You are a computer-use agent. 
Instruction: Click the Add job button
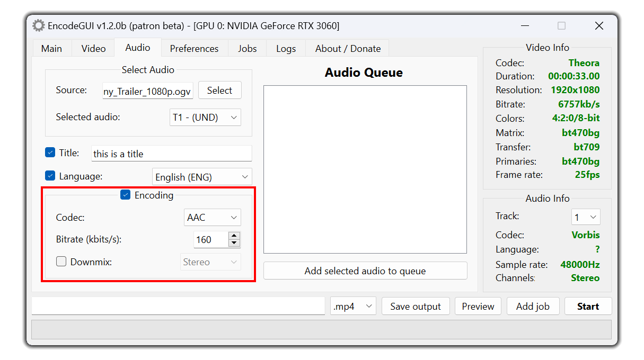(x=533, y=306)
